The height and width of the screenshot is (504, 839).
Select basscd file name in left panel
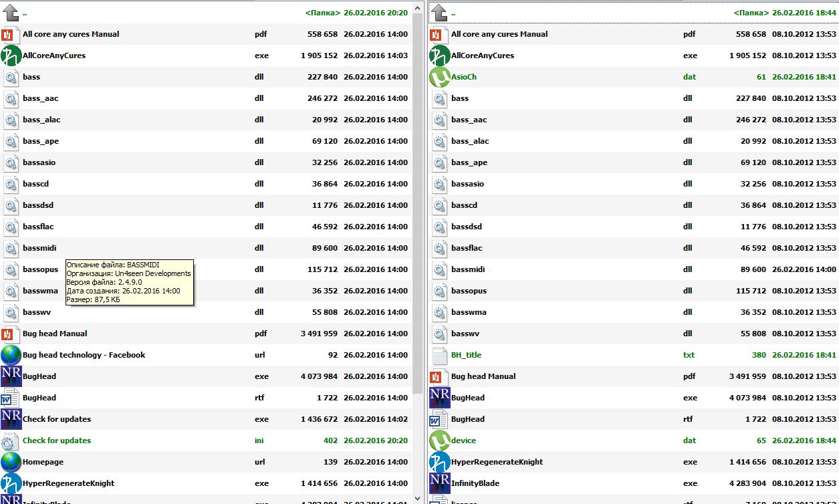(x=35, y=184)
